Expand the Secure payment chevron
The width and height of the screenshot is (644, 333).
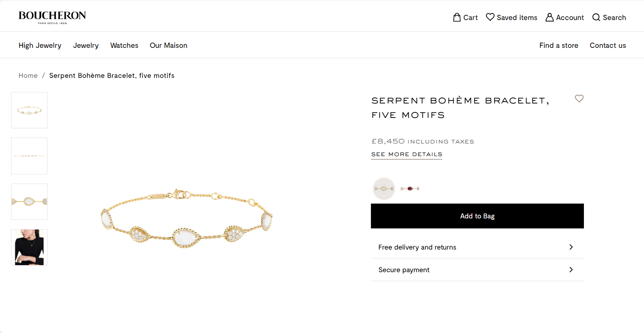click(571, 270)
